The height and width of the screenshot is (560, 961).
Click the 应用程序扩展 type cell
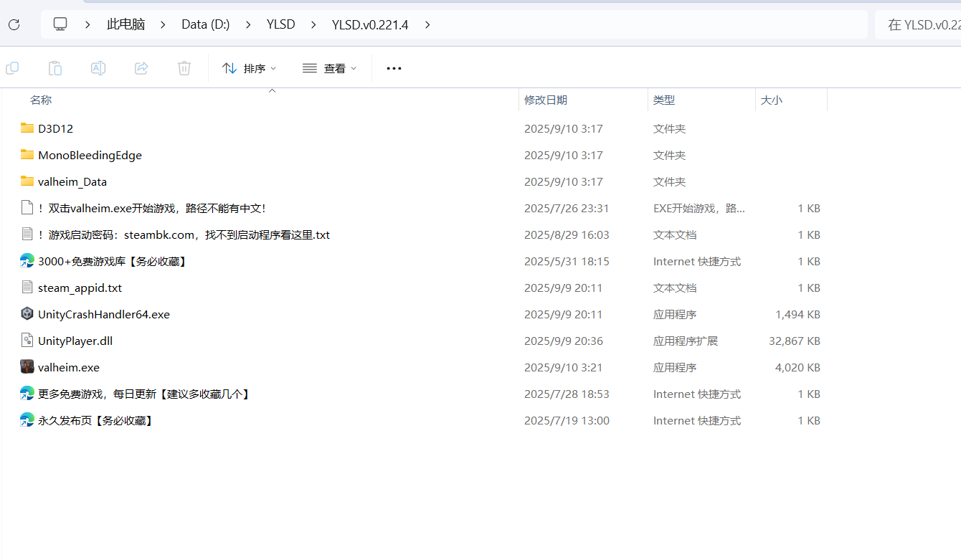point(685,341)
